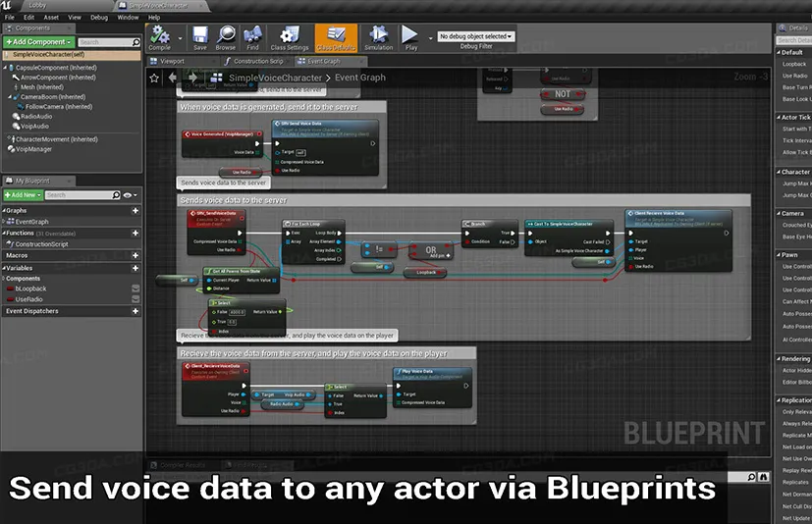Click the Add New button in My Blueprint
This screenshot has height=524, width=812.
pos(23,195)
